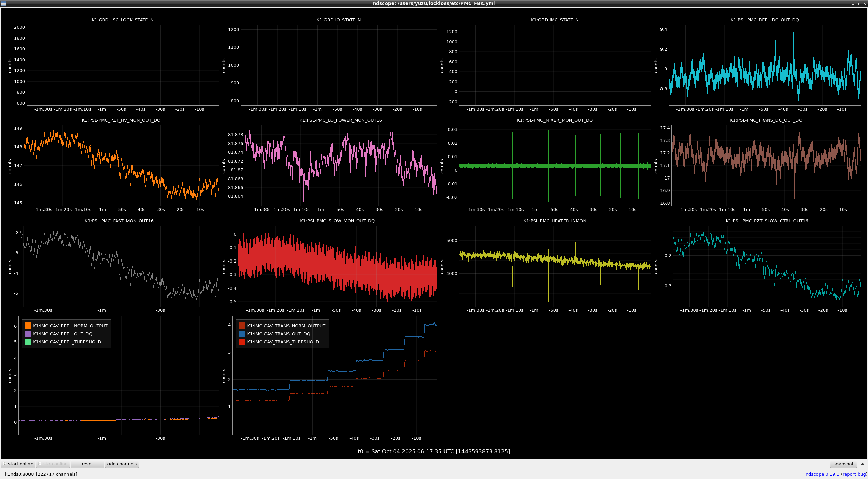Screen dimensions: 868x479
Task: Click the purple K1:IMC-CAV_REFL_OUT_DQ legend swatch
Action: coord(28,334)
